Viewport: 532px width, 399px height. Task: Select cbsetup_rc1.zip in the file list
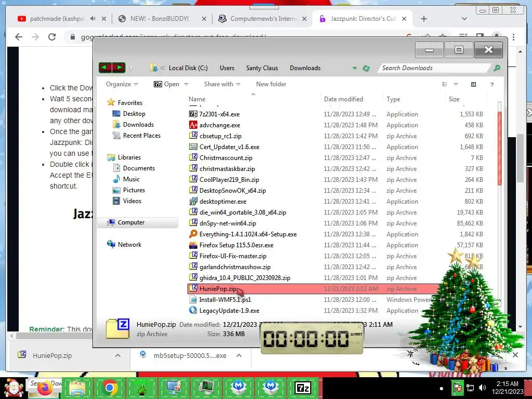[x=220, y=136]
